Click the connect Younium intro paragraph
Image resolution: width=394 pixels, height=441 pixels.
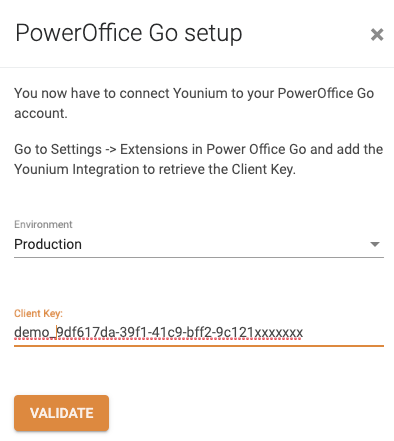click(194, 103)
